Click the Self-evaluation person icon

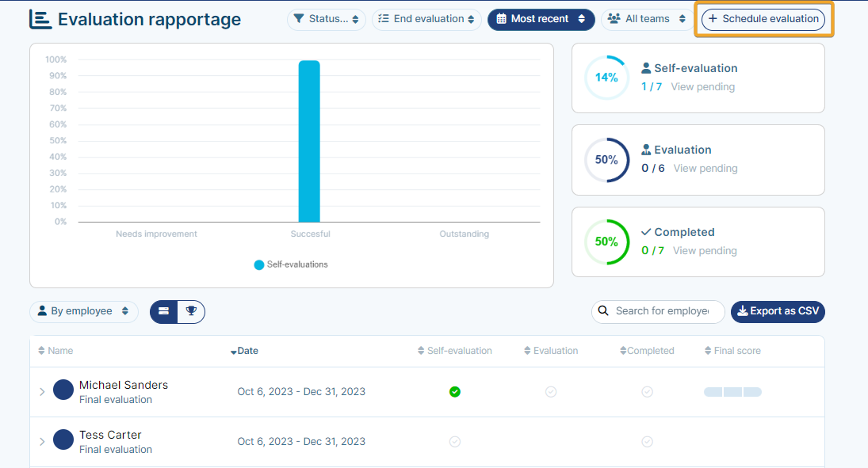click(x=646, y=68)
